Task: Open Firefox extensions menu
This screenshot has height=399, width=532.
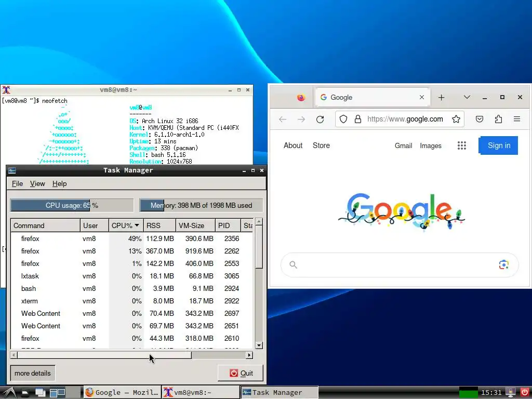Action: pos(498,119)
